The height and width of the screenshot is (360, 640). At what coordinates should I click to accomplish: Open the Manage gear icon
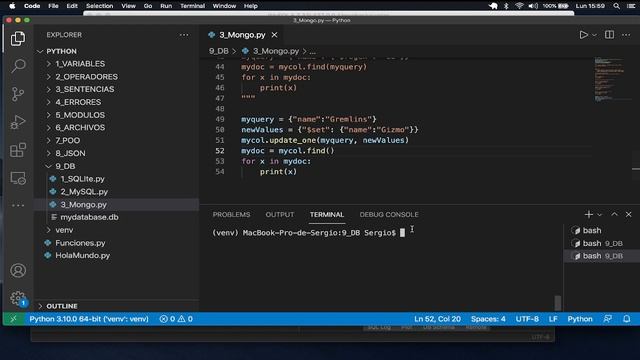click(18, 298)
